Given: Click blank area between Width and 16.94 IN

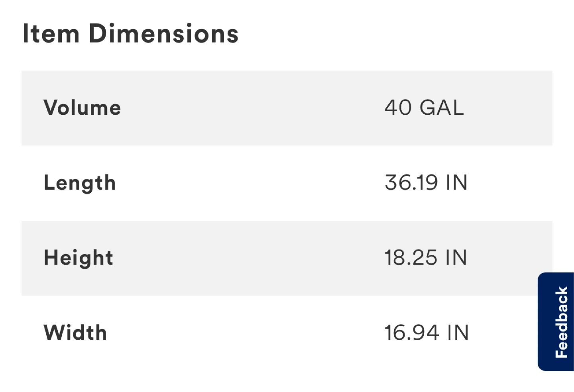Looking at the screenshot, I should click(x=251, y=333).
